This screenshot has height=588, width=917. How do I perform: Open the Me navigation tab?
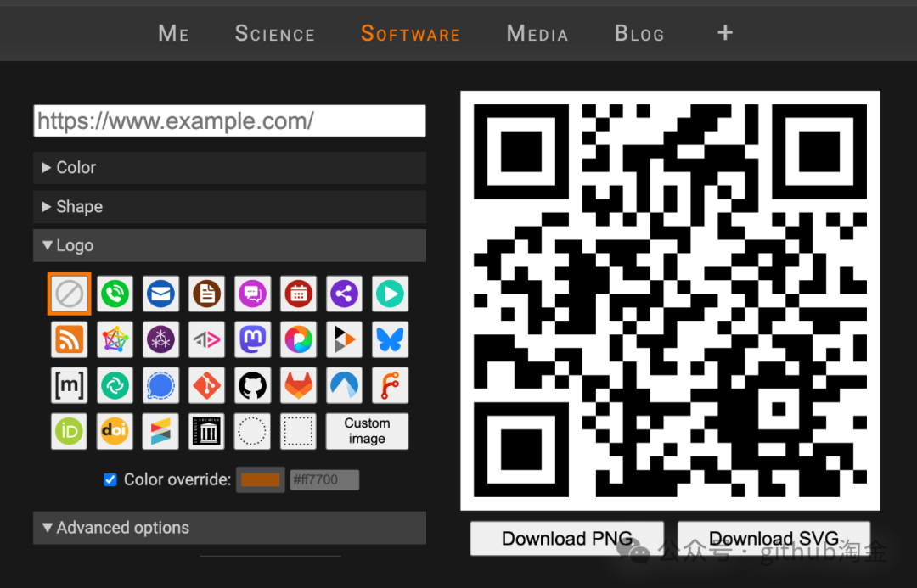(x=174, y=33)
